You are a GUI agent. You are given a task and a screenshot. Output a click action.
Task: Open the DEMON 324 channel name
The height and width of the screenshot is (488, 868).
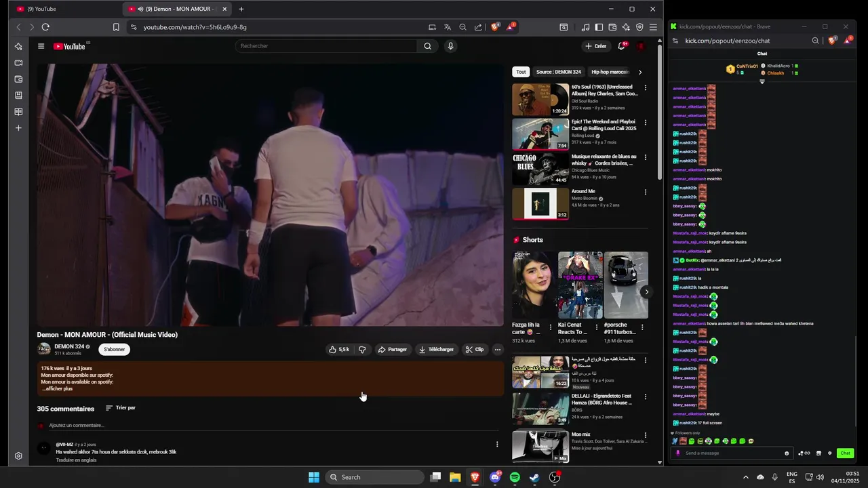(x=69, y=346)
